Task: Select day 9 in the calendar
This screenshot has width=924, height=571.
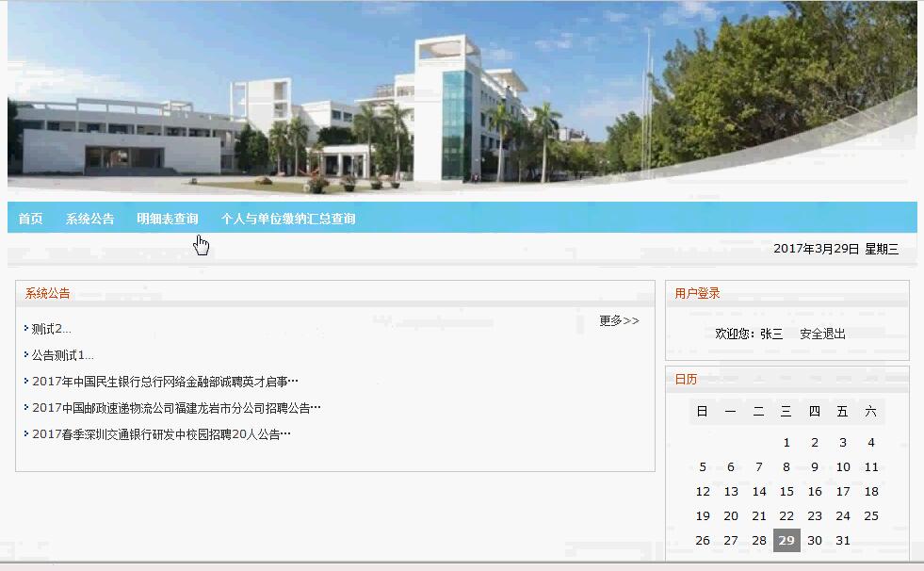Action: pyautogui.click(x=815, y=467)
